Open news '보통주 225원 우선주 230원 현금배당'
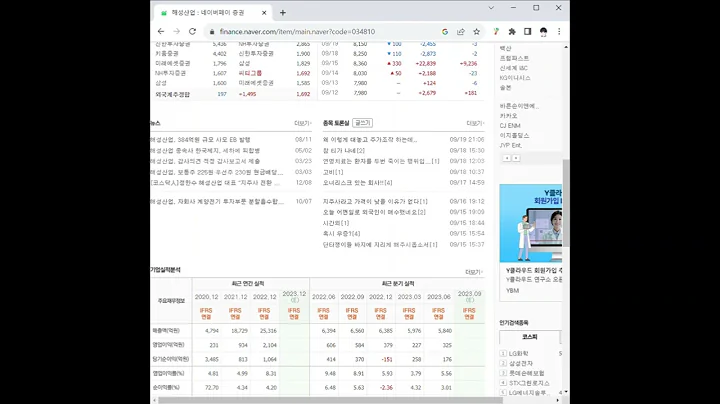 tap(217, 172)
